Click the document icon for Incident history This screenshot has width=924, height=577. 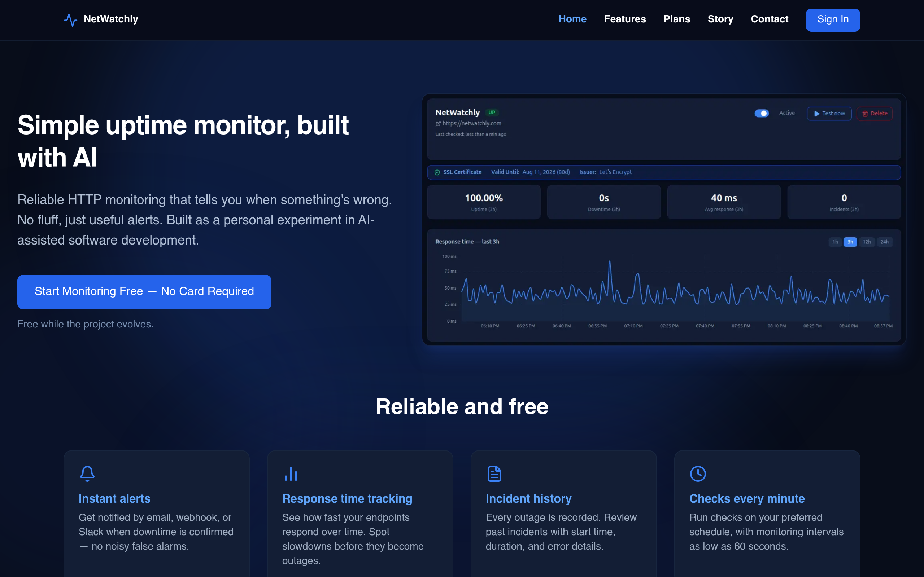[494, 474]
